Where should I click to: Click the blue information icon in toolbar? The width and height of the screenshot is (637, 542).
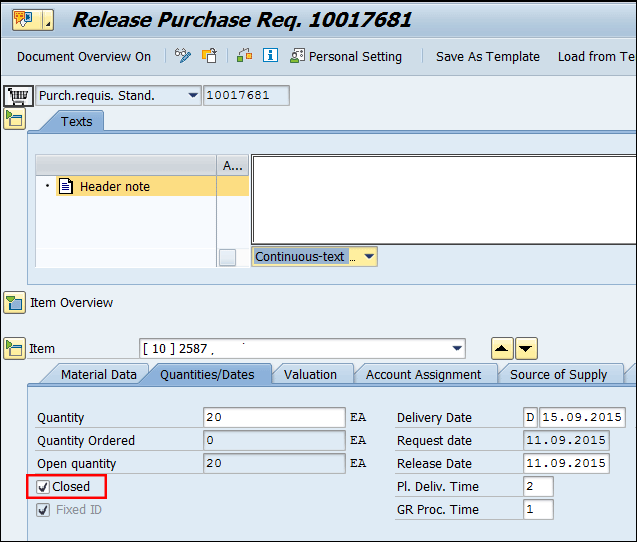(x=269, y=56)
